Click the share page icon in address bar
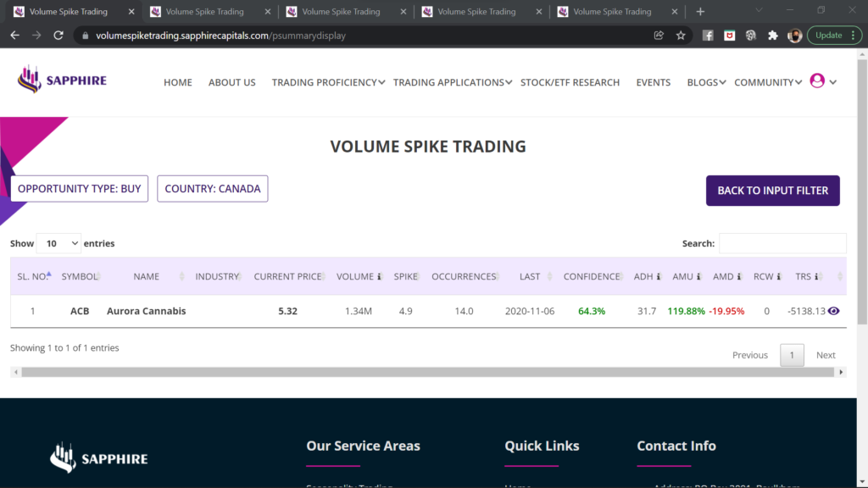Viewport: 868px width, 488px height. tap(659, 36)
